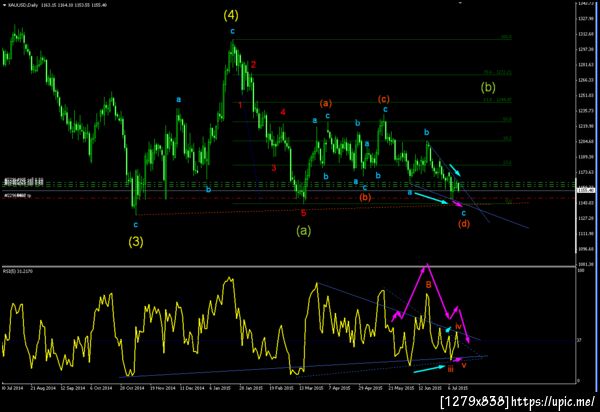Click the 12 Sep 2014 date label
The width and height of the screenshot is (600, 412).
73,388
